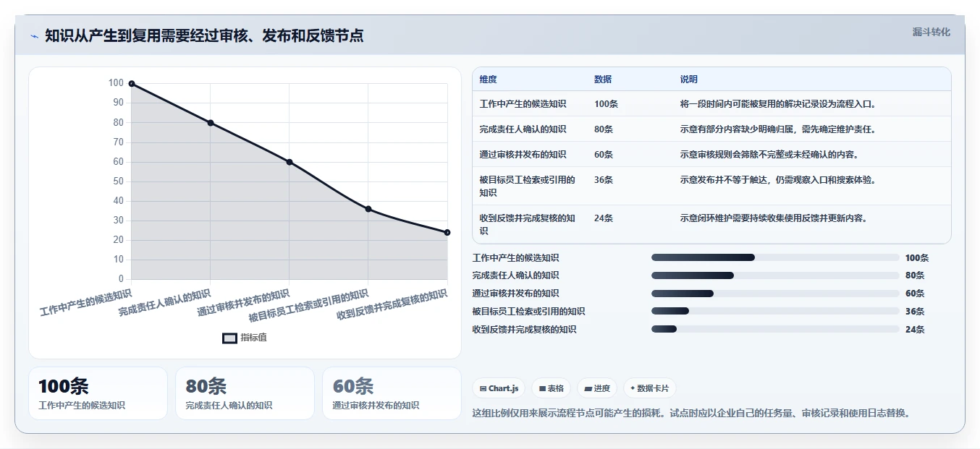Click the description starting 将一段时间内可能被复用

coord(780,104)
